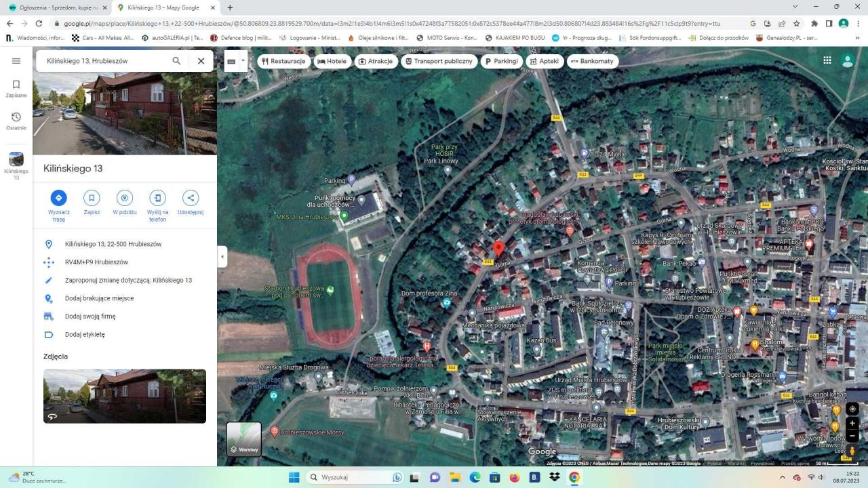Viewport: 868px width, 488px height.
Task: Enable the Restauracje map filter
Action: pos(284,61)
